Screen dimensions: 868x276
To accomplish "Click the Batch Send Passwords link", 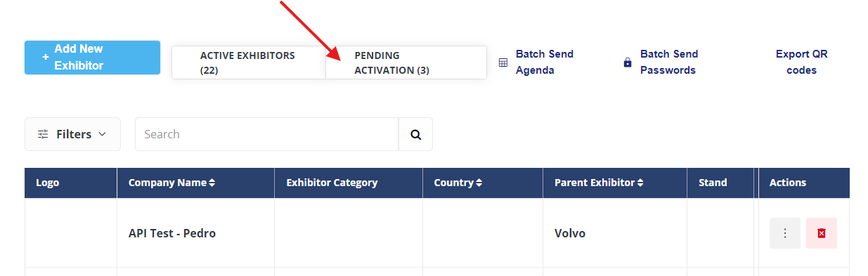I will [668, 62].
